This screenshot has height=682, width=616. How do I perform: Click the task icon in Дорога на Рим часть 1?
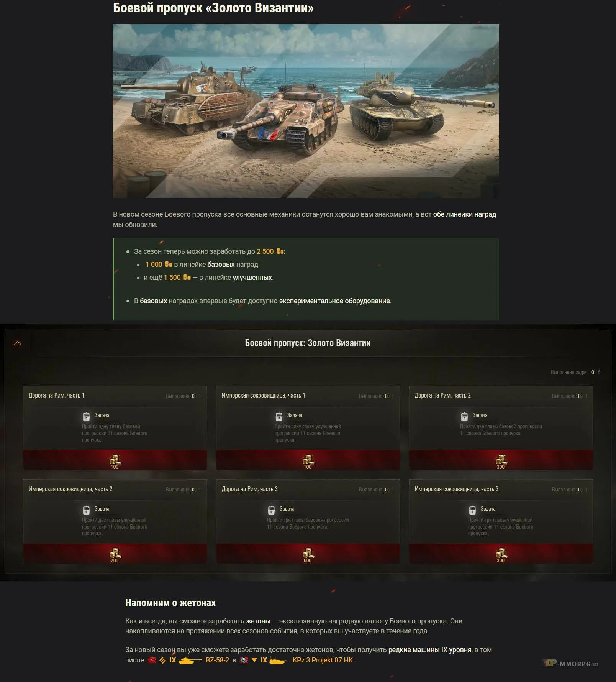(x=86, y=417)
